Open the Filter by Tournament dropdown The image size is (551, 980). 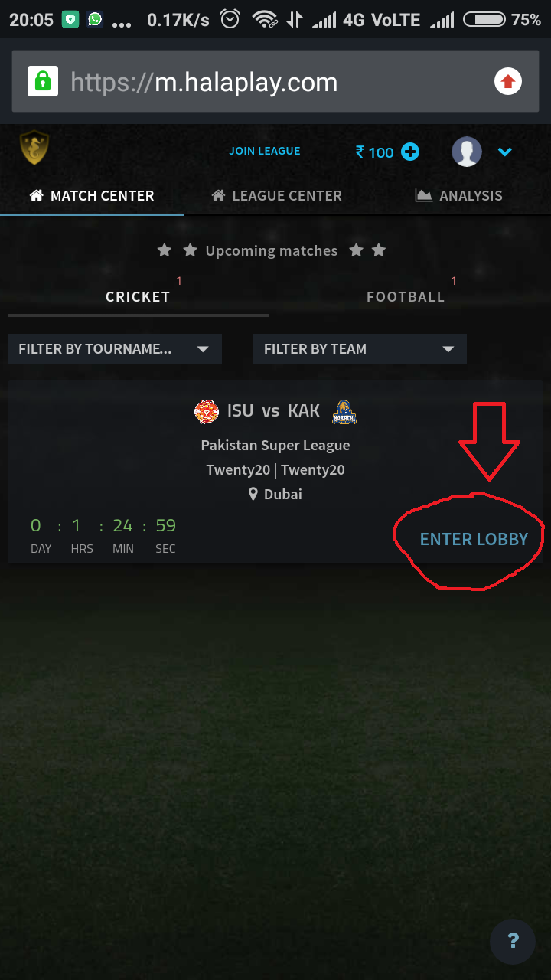click(115, 349)
